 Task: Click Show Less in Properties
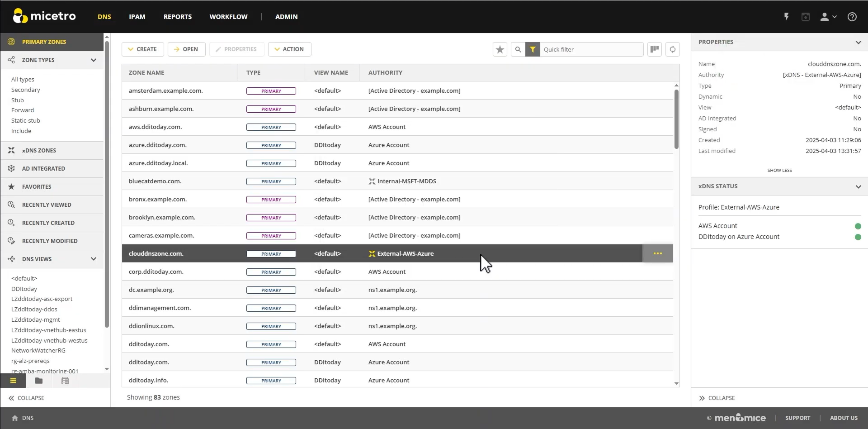tap(779, 171)
